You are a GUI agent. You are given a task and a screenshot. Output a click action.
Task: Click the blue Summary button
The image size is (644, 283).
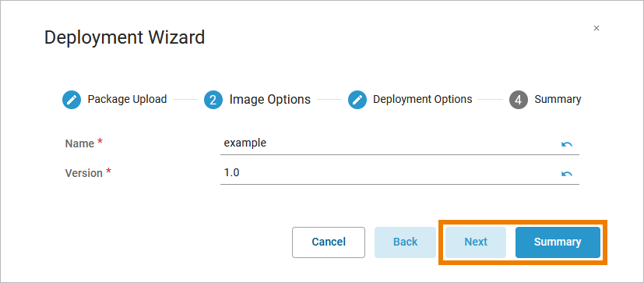pos(558,242)
